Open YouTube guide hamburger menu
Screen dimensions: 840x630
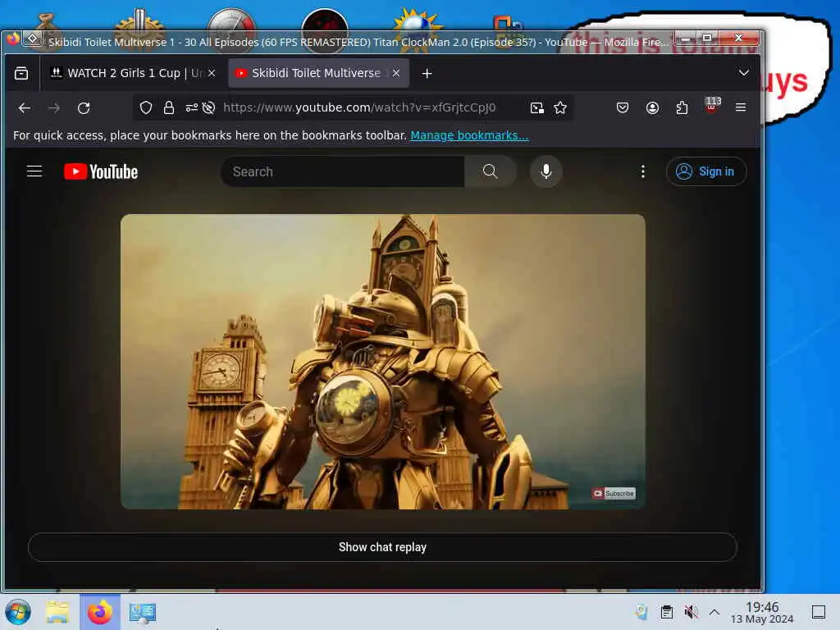point(34,171)
